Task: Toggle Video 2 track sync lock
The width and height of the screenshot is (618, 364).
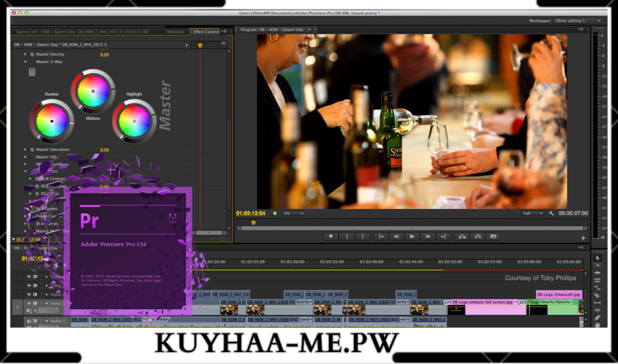Action: click(35, 295)
